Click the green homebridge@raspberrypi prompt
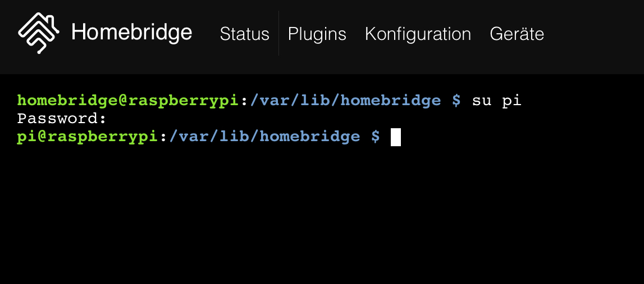Image resolution: width=644 pixels, height=284 pixels. [129, 101]
